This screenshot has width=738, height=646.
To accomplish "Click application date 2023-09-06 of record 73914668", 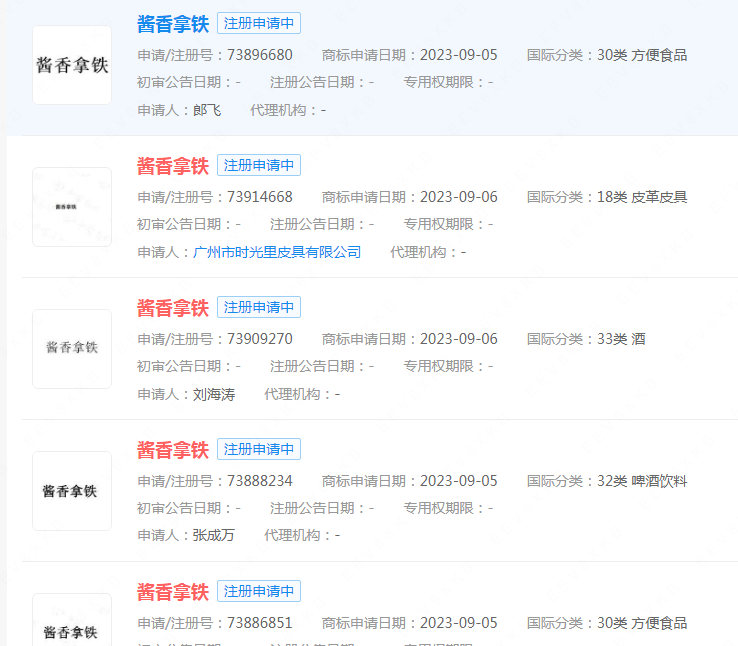I will coord(458,197).
